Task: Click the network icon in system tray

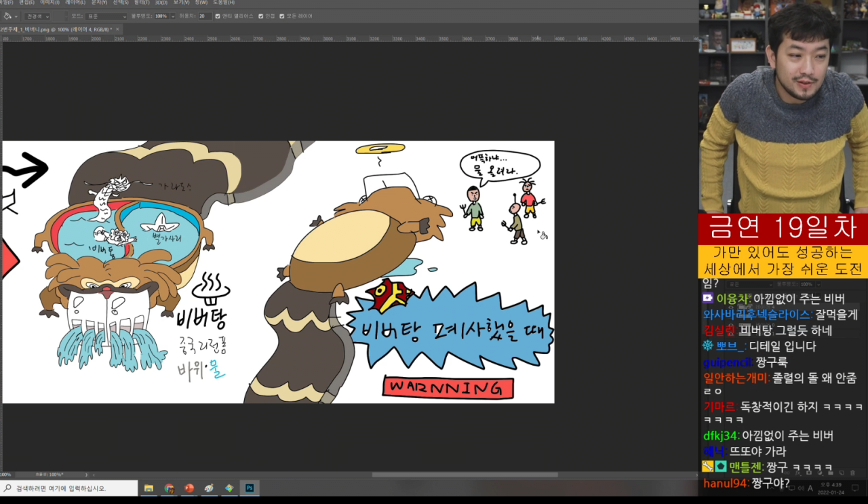Action: pyautogui.click(x=791, y=488)
